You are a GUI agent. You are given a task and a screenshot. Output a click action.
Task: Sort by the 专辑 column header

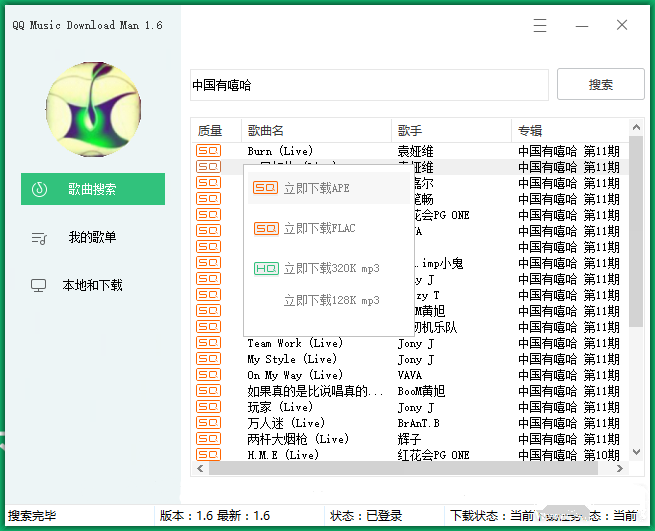pos(570,131)
